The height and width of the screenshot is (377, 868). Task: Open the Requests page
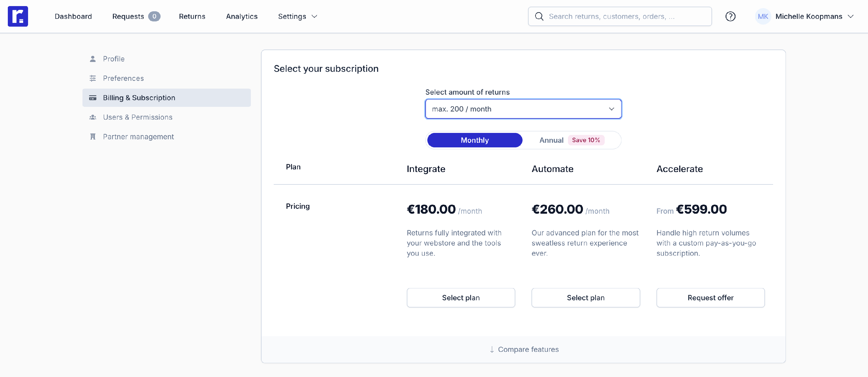(128, 16)
